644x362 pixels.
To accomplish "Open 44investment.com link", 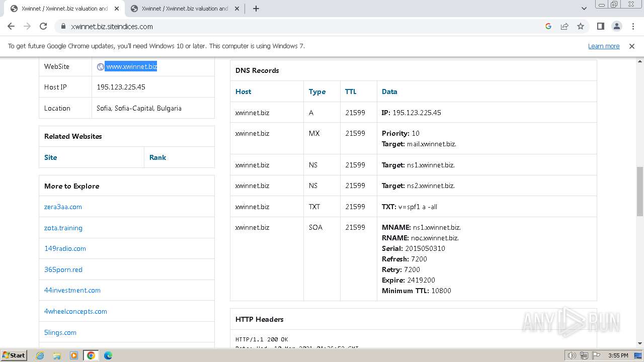I will coord(72,290).
